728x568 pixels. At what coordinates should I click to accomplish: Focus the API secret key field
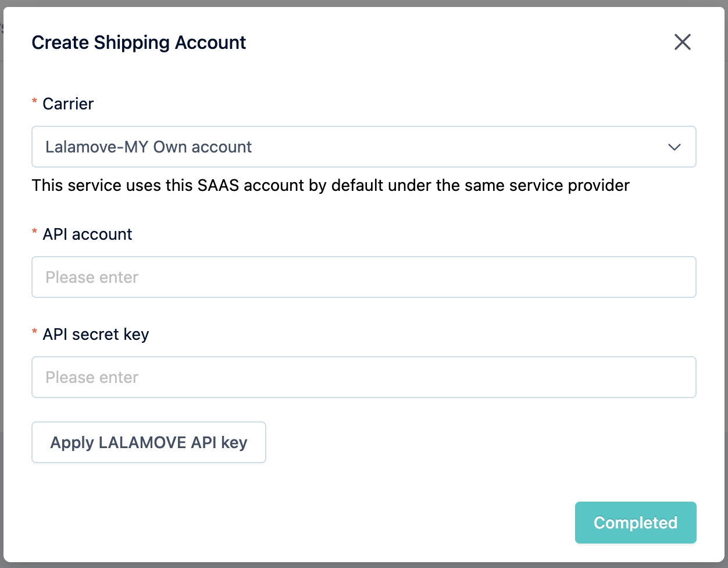click(364, 377)
